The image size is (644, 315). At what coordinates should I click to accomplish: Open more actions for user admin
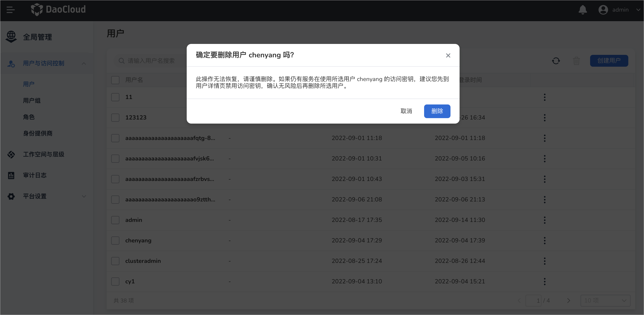(x=544, y=220)
